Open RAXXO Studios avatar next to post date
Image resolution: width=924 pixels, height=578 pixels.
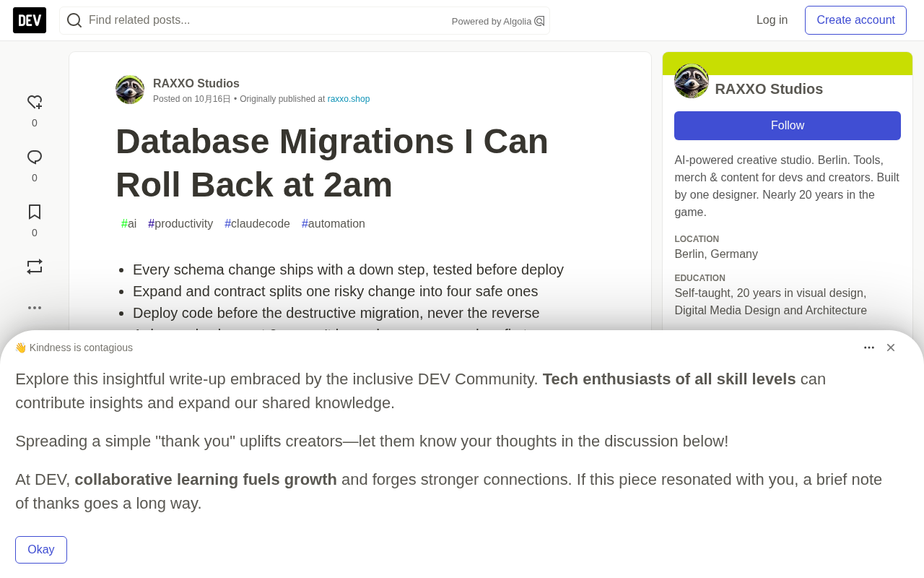pos(130,90)
